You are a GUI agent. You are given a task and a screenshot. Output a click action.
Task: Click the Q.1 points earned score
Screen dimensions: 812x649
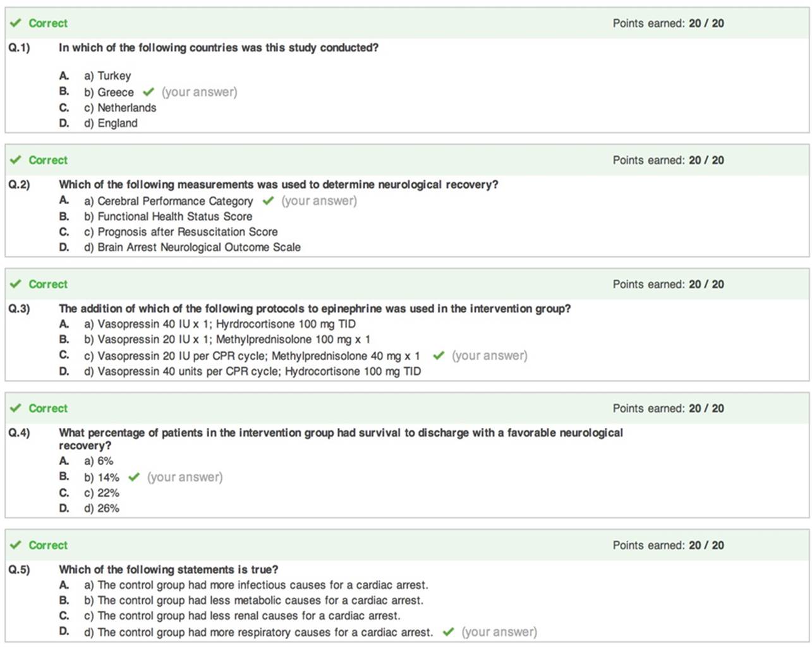tap(669, 23)
